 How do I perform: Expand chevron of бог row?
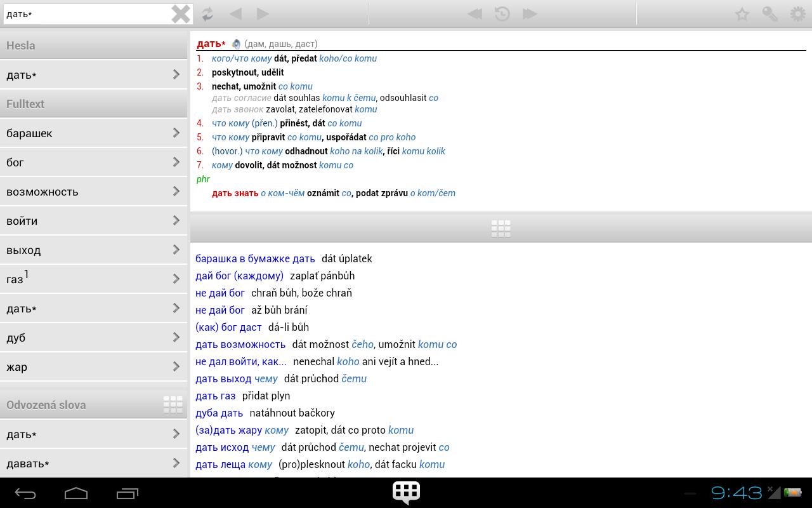tap(176, 162)
